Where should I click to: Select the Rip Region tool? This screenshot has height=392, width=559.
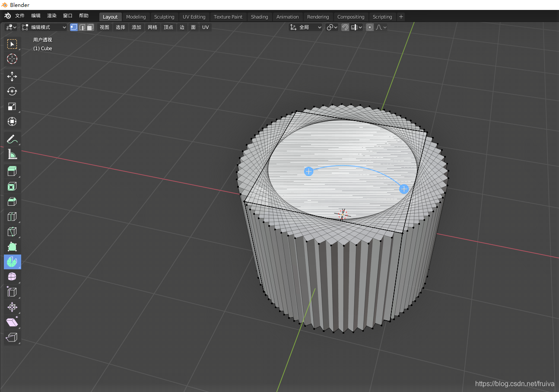click(x=12, y=338)
